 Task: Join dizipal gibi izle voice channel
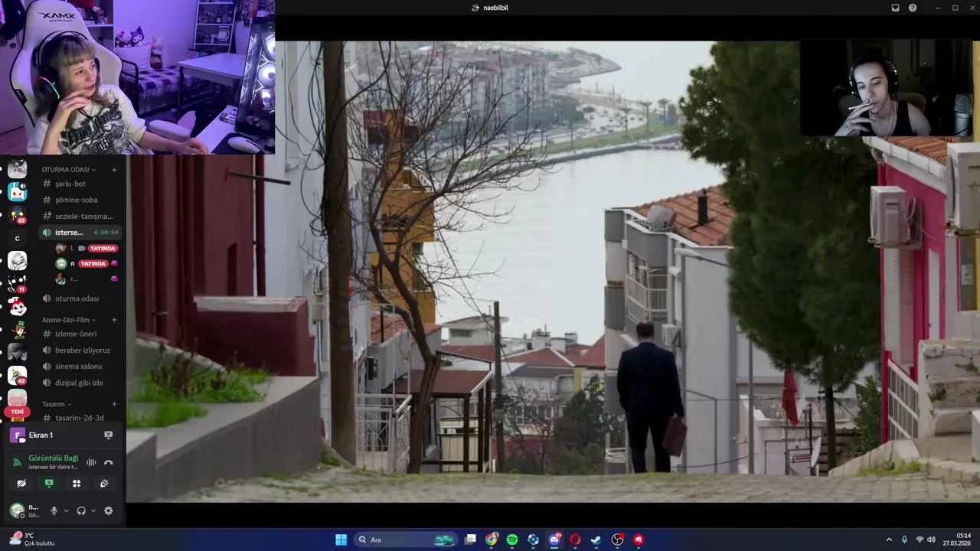[x=79, y=382]
